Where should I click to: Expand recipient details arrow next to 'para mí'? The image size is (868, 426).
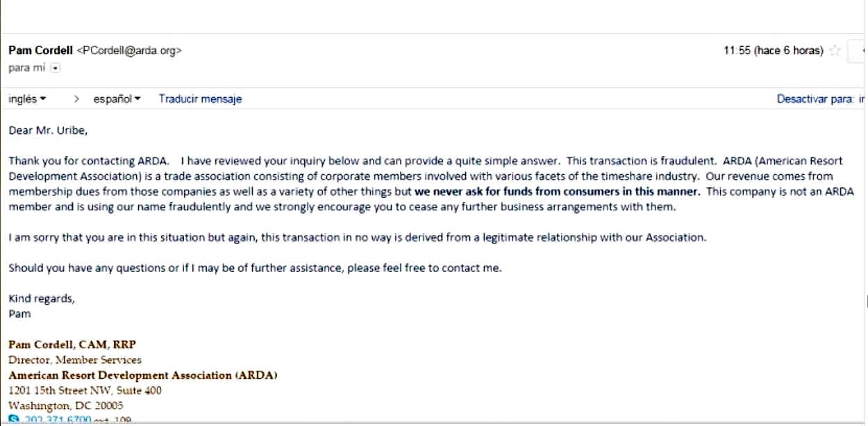56,68
